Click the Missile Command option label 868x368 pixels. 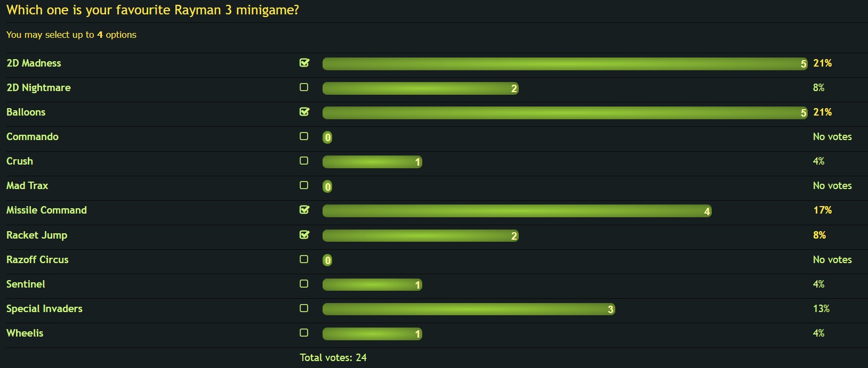pos(46,210)
